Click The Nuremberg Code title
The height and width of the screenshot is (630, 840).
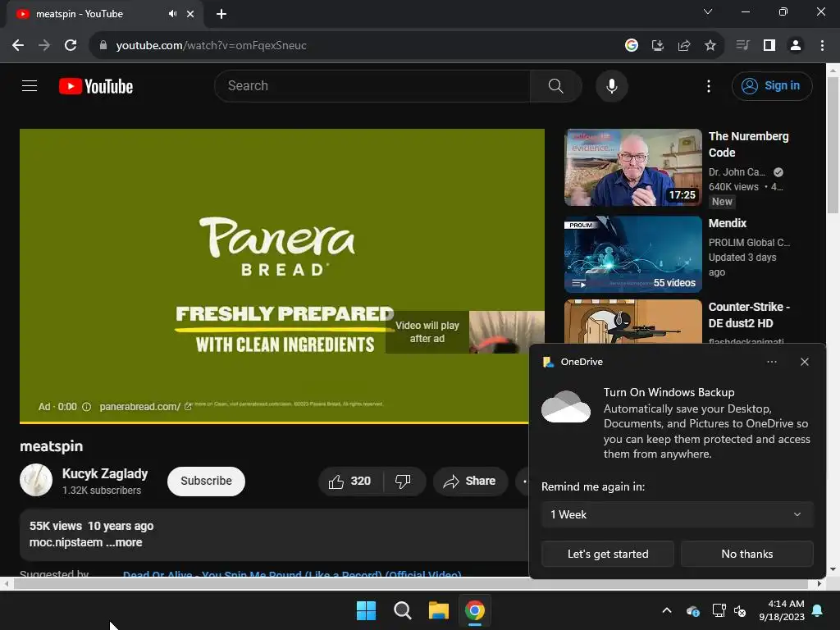coord(748,144)
